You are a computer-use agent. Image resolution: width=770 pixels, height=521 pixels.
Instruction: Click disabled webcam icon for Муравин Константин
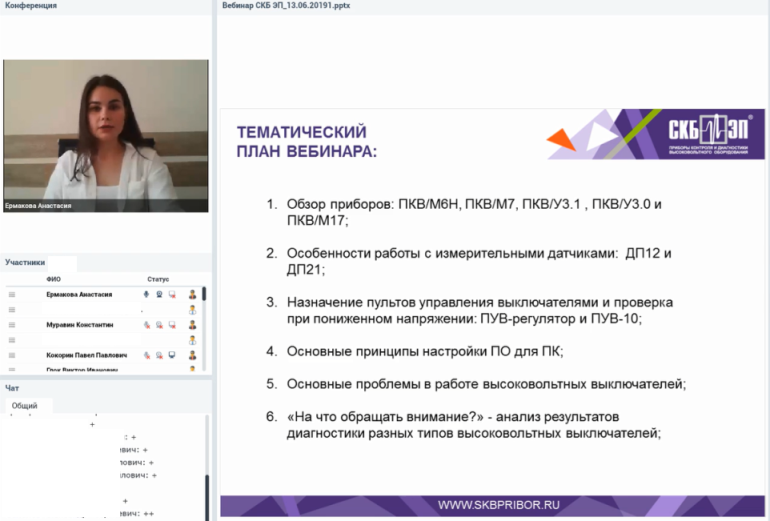coord(159,325)
